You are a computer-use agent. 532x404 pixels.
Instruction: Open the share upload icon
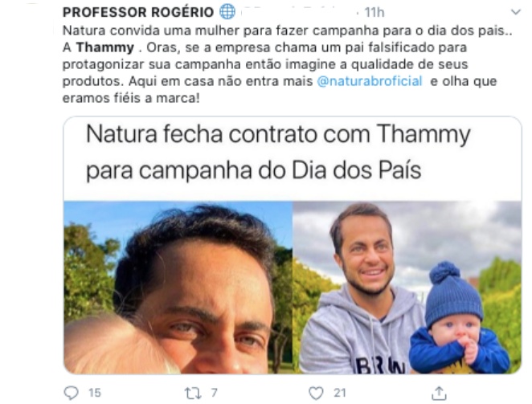point(439,393)
